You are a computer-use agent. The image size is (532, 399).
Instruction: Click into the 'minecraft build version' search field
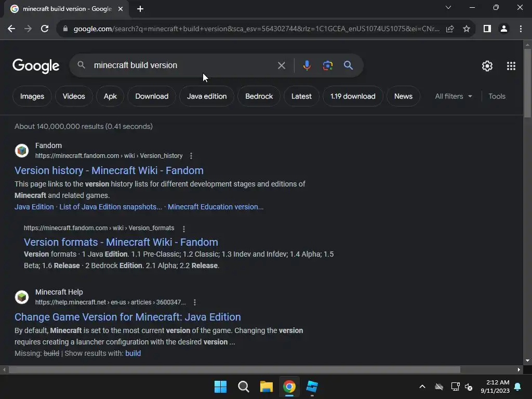coord(181,65)
